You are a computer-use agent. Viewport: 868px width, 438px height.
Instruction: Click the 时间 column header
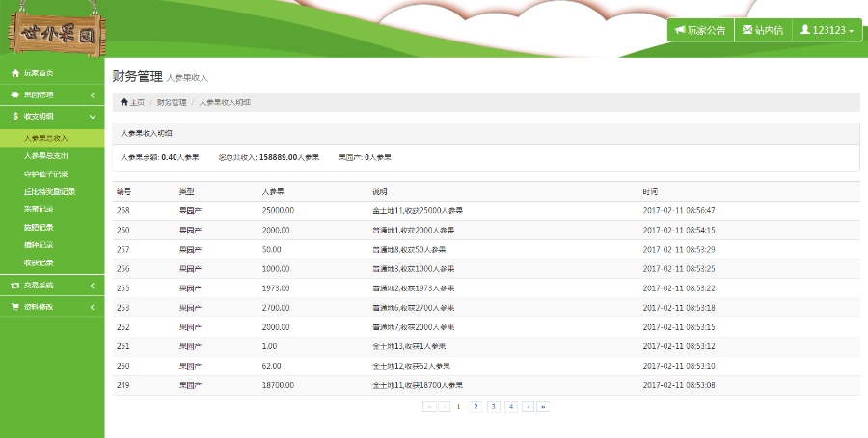pos(650,192)
